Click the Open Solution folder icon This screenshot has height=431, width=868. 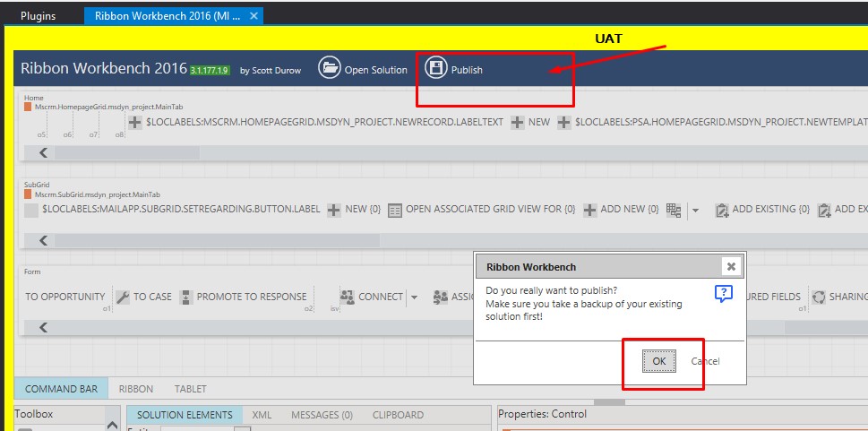(x=330, y=68)
